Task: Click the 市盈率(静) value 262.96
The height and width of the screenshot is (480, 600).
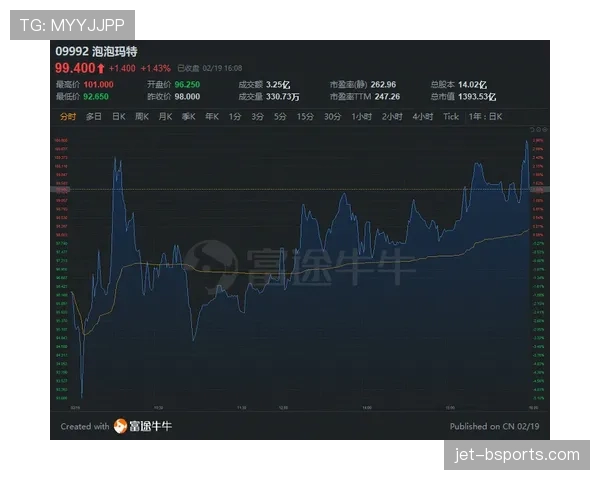Action: pos(383,85)
